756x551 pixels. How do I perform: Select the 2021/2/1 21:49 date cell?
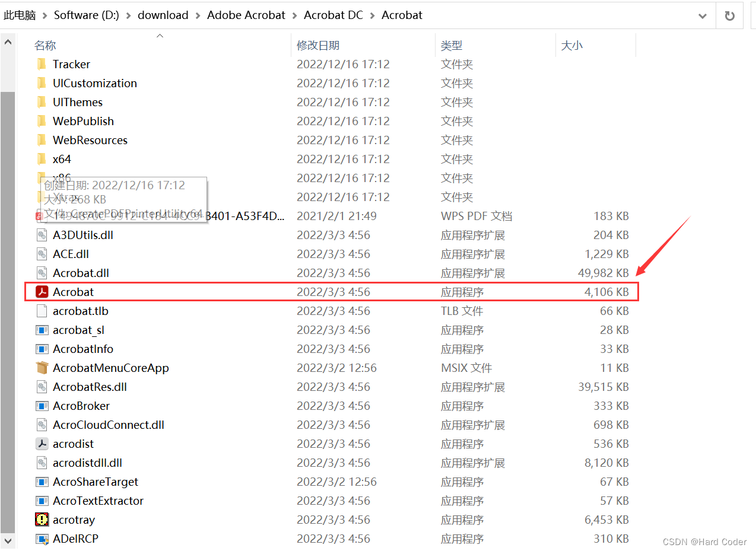click(x=336, y=216)
